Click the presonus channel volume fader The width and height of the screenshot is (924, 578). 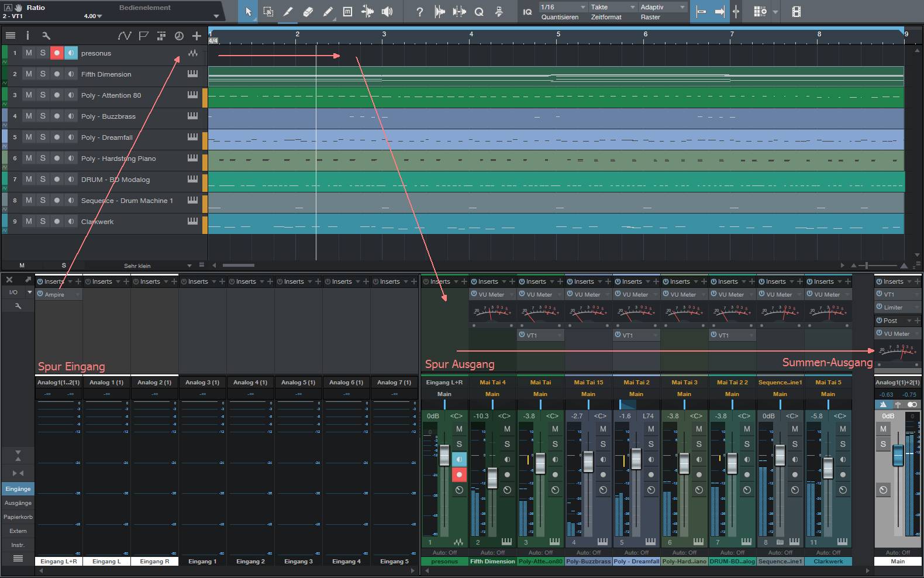pos(444,456)
